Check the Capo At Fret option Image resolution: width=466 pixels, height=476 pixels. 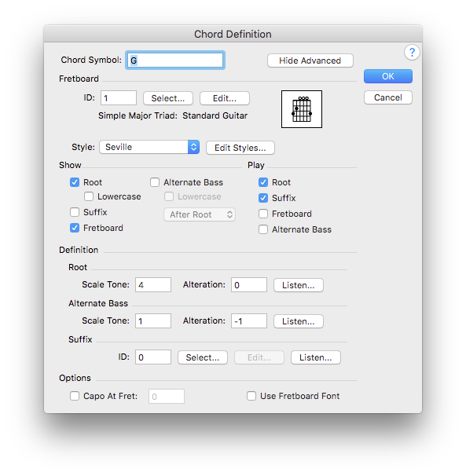[75, 396]
